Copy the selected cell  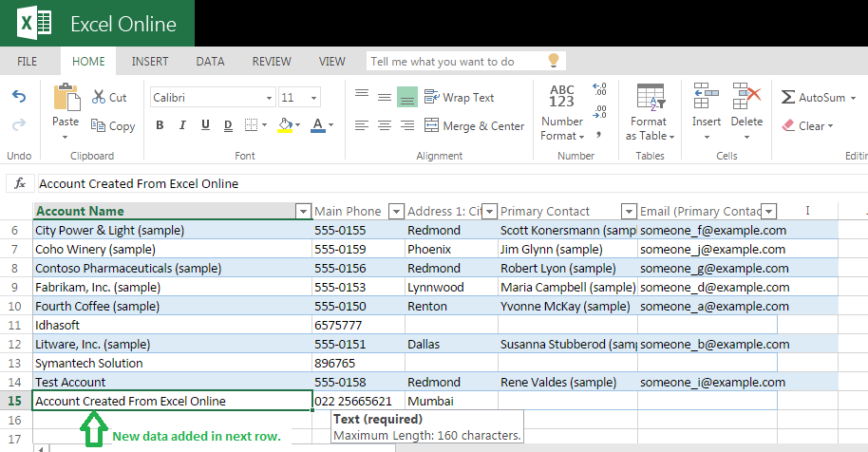113,126
